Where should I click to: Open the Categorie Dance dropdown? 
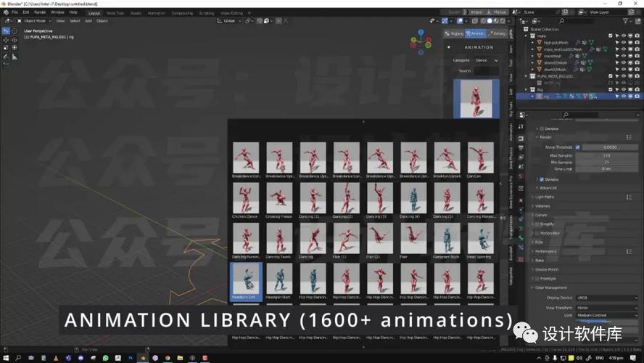click(x=487, y=60)
